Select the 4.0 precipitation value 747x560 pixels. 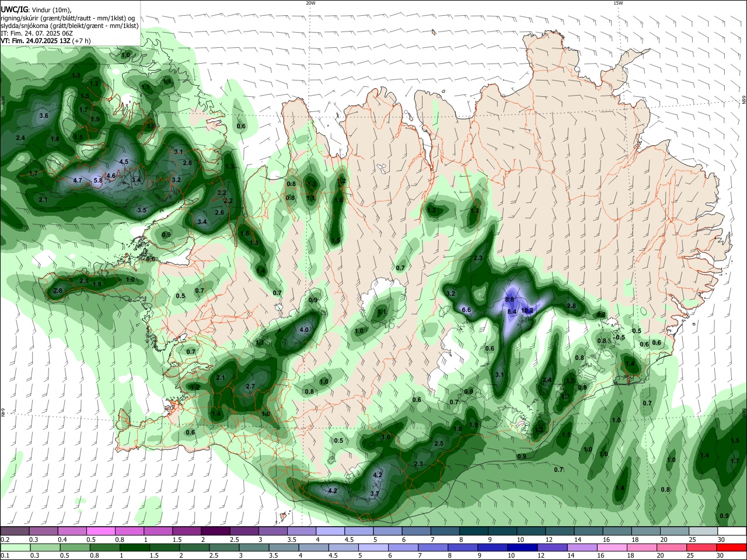coord(304,330)
